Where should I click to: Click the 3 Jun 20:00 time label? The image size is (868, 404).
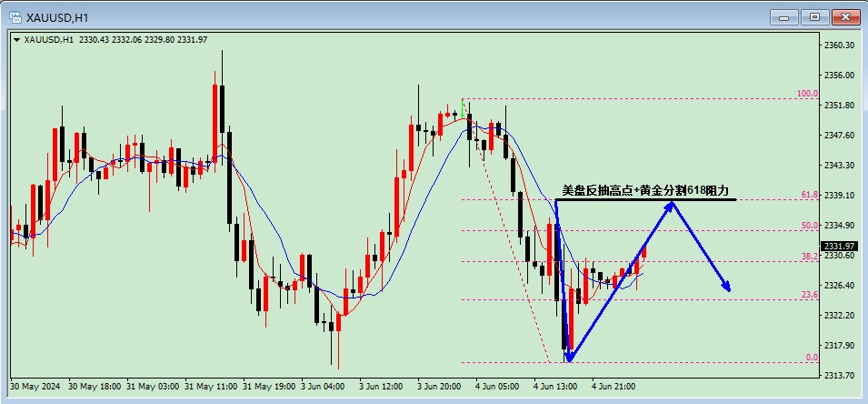[439, 386]
